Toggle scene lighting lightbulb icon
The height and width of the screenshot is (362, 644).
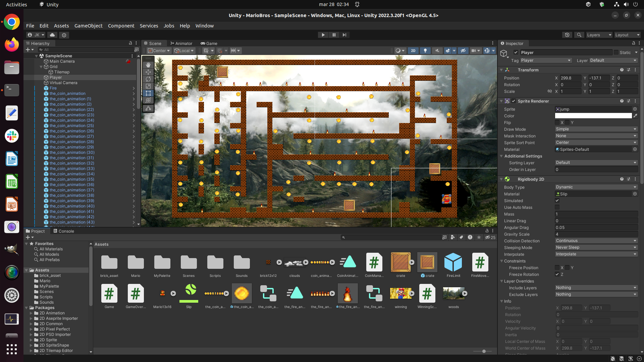pos(425,51)
